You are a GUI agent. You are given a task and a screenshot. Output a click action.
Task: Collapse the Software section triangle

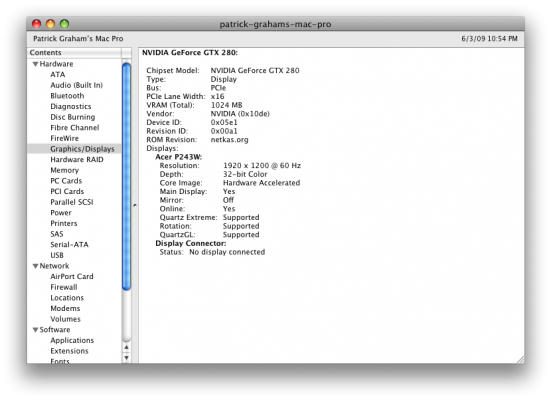[35, 330]
